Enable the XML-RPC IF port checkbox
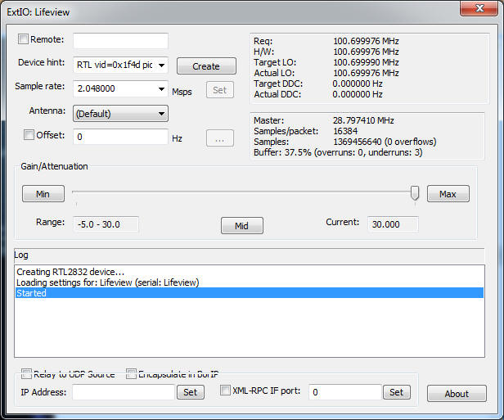The image size is (504, 420). click(x=225, y=391)
